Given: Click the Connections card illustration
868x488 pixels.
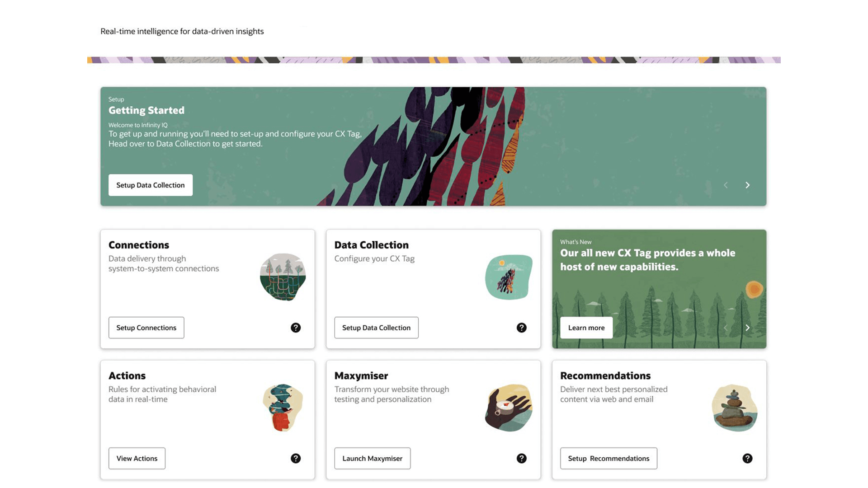Looking at the screenshot, I should (x=283, y=277).
